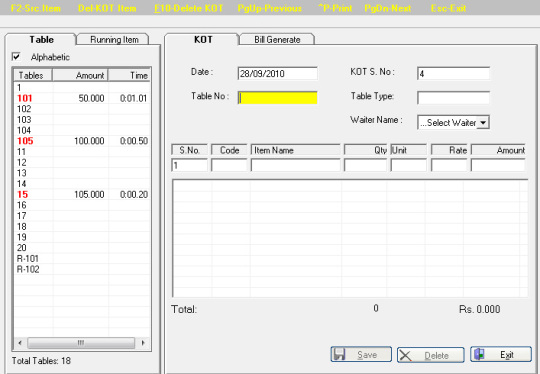Click amount 105.000 for table 15
540x374 pixels.
pos(89,194)
